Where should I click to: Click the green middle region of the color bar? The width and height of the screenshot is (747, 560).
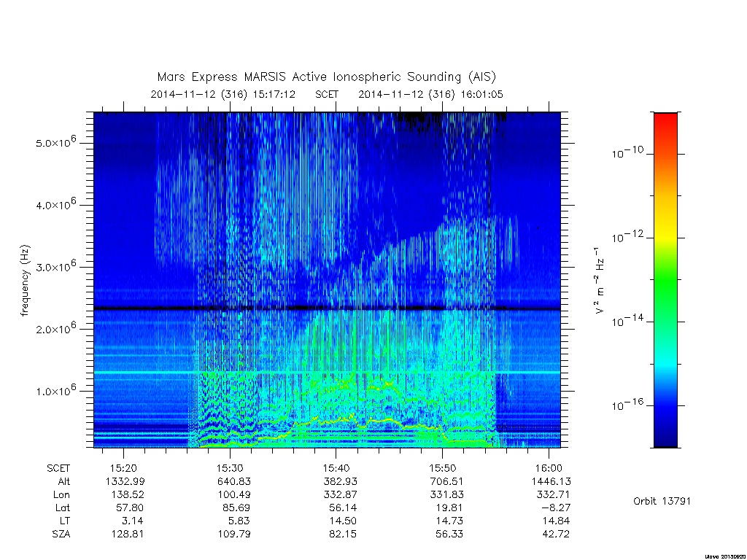pos(665,281)
